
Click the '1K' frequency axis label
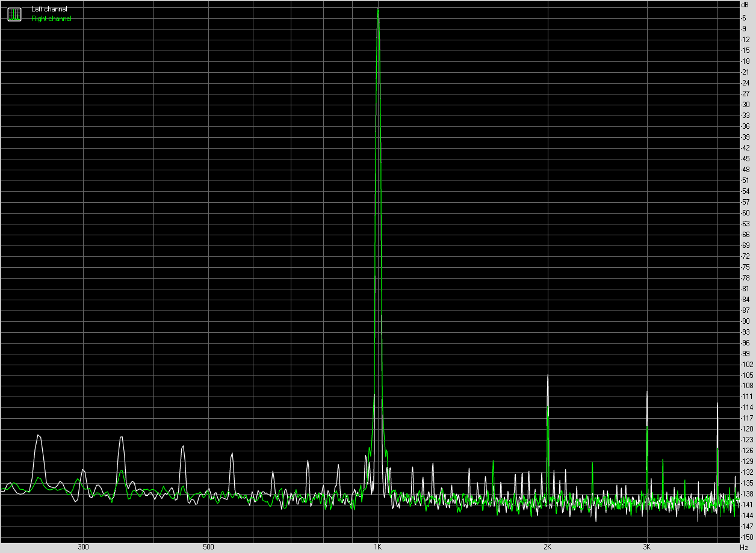pos(378,547)
